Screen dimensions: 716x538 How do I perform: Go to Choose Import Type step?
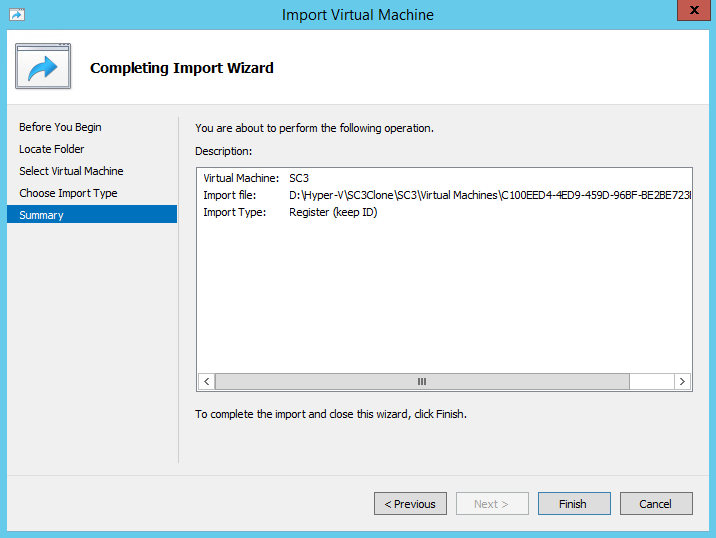[68, 193]
